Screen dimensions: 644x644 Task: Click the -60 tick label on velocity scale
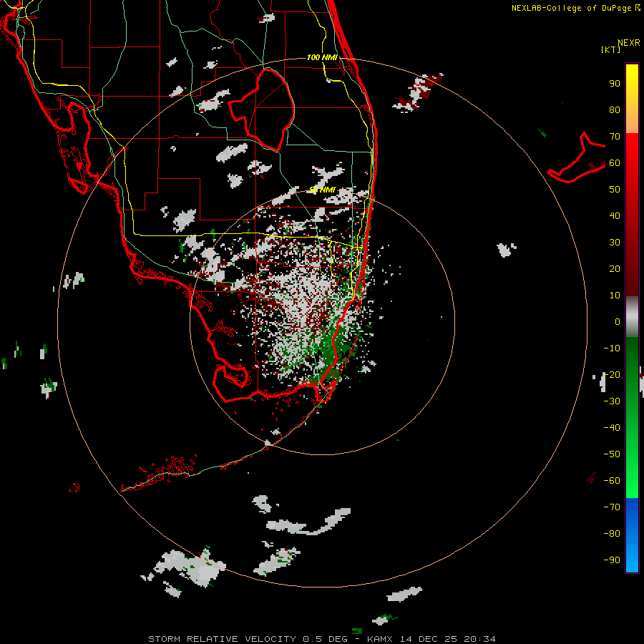pyautogui.click(x=612, y=481)
